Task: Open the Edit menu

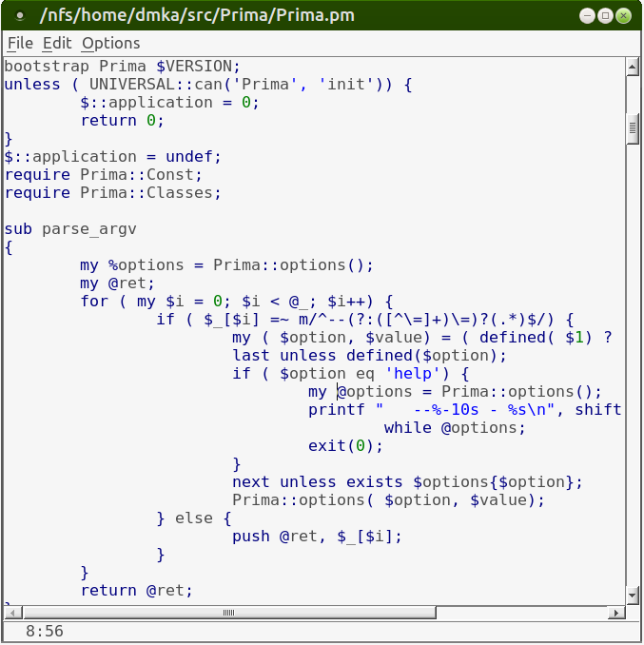Action: point(57,43)
